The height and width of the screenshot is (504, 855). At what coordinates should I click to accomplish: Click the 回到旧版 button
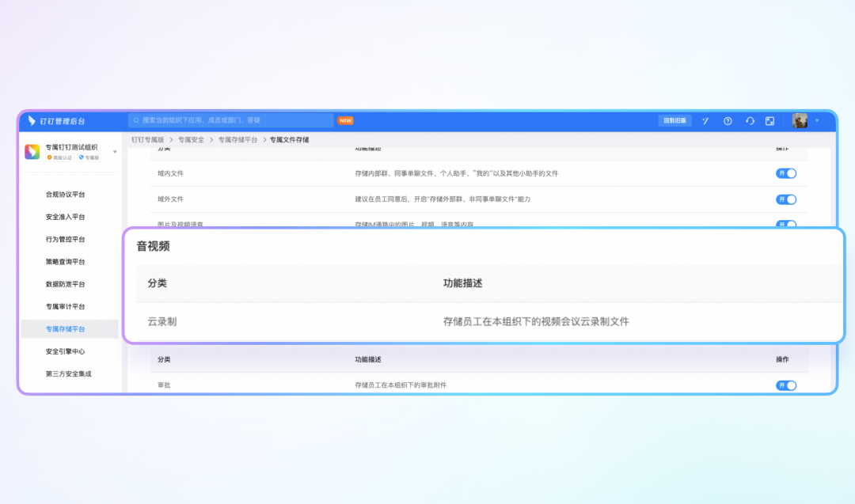[x=674, y=121]
